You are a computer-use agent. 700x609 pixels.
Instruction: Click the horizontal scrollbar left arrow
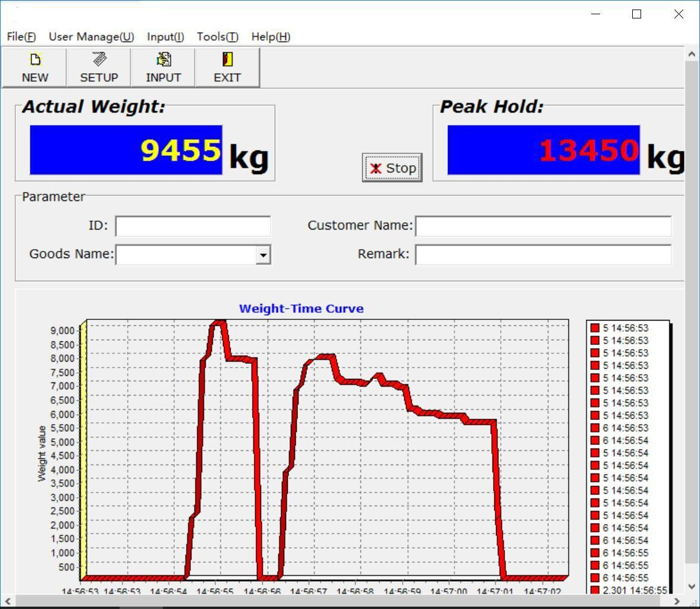[7, 601]
